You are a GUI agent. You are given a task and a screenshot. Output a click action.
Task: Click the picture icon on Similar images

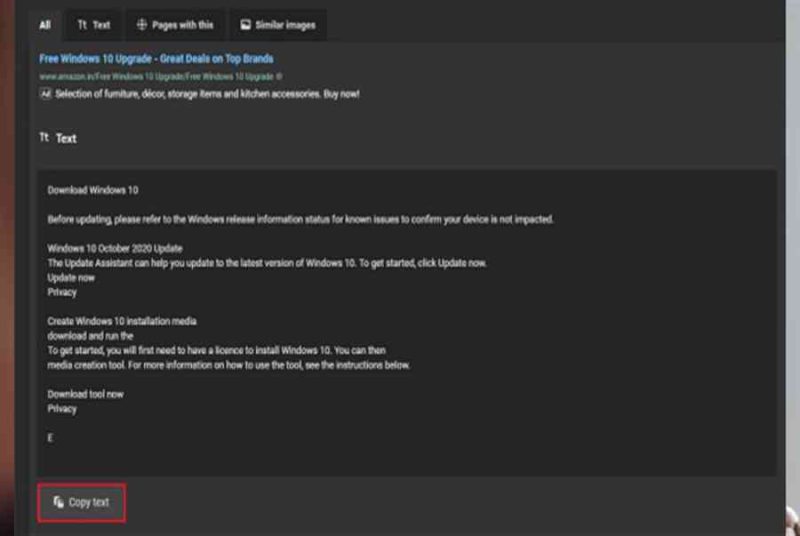pos(245,24)
